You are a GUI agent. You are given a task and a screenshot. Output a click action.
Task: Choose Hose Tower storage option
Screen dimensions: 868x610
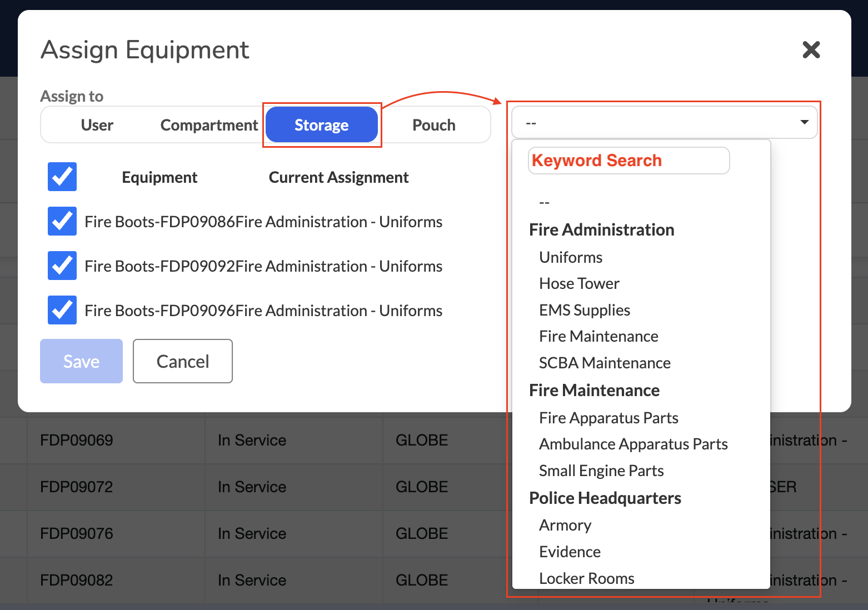pyautogui.click(x=579, y=283)
